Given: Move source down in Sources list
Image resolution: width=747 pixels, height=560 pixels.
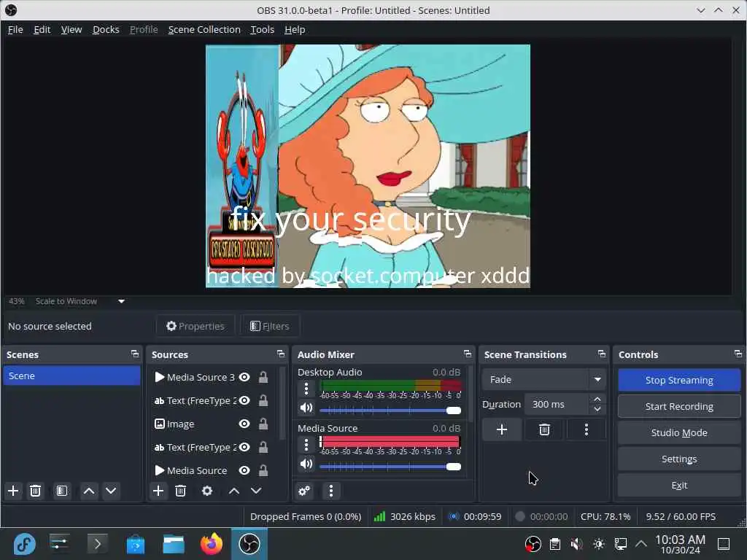Looking at the screenshot, I should (256, 491).
